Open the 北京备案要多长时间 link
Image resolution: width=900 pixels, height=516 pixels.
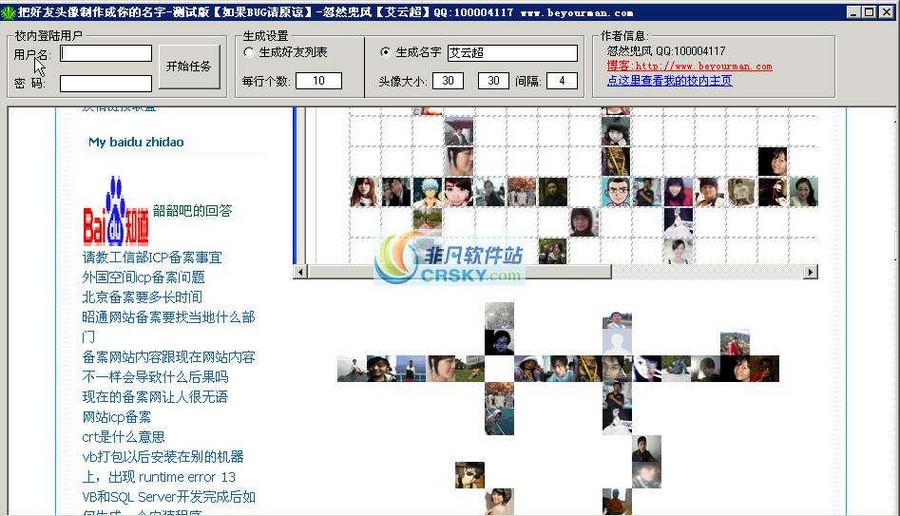(142, 297)
